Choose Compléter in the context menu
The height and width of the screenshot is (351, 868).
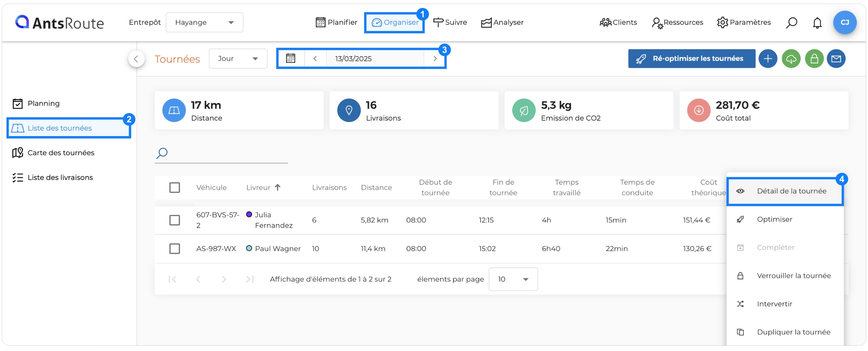[x=785, y=247]
